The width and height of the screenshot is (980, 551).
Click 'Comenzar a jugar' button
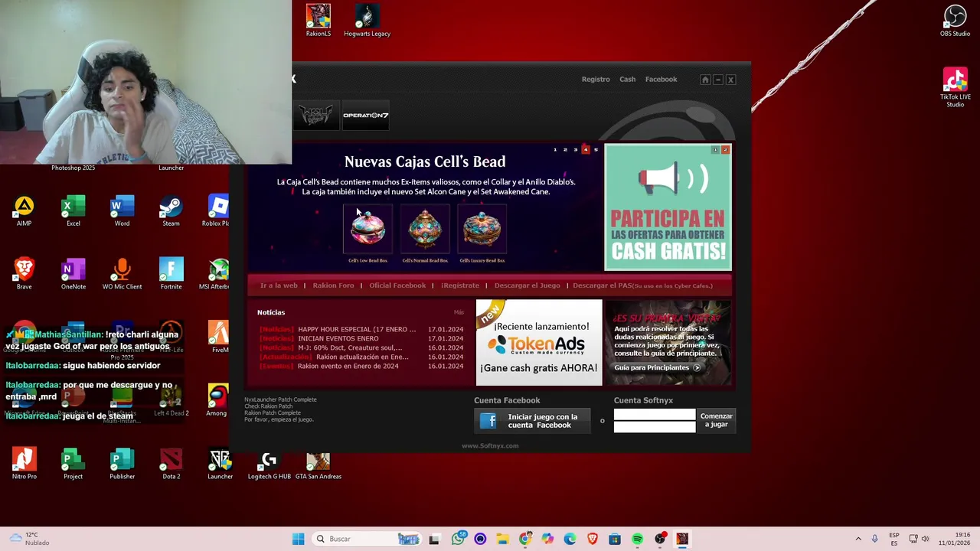(x=717, y=420)
